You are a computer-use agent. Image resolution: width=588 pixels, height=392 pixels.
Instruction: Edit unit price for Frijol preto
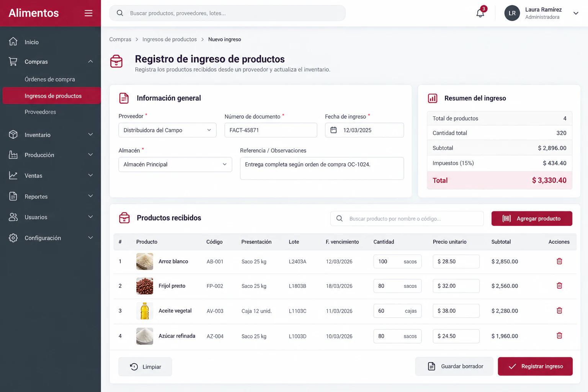(x=456, y=286)
